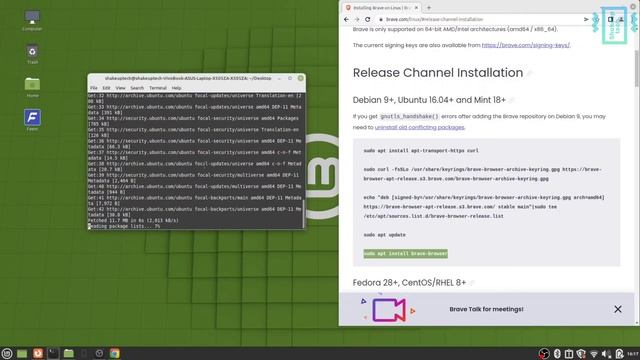640x360 pixels.
Task: Click the shield update manager tray icon
Action: [x=581, y=354]
